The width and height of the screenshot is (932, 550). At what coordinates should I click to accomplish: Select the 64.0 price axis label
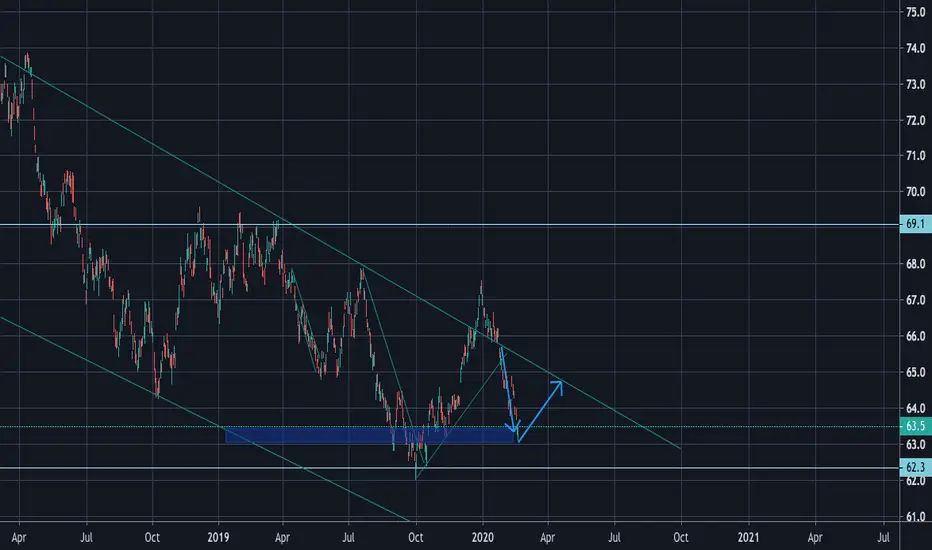coord(915,408)
